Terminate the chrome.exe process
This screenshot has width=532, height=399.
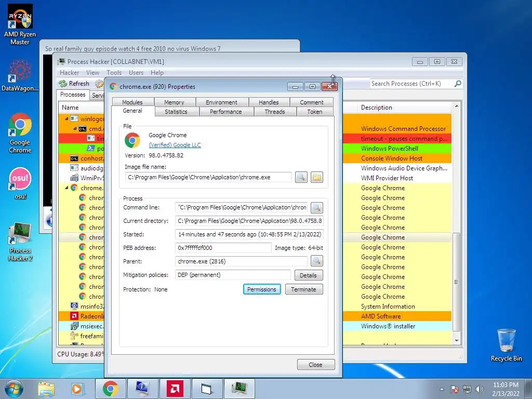304,289
